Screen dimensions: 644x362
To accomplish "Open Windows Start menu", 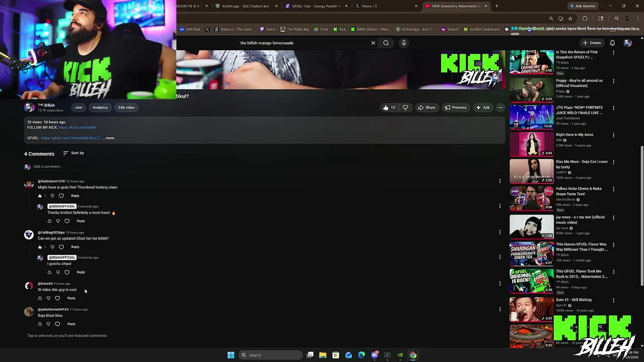I will coord(230,355).
